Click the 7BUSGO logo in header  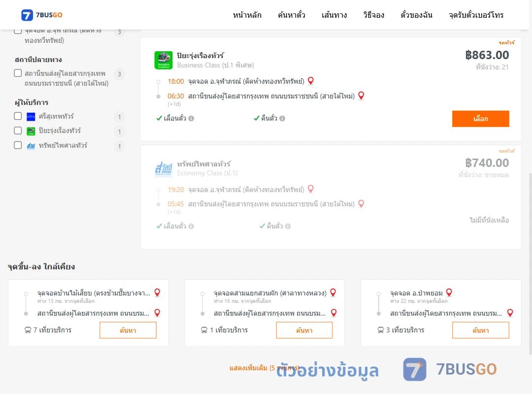(x=42, y=15)
